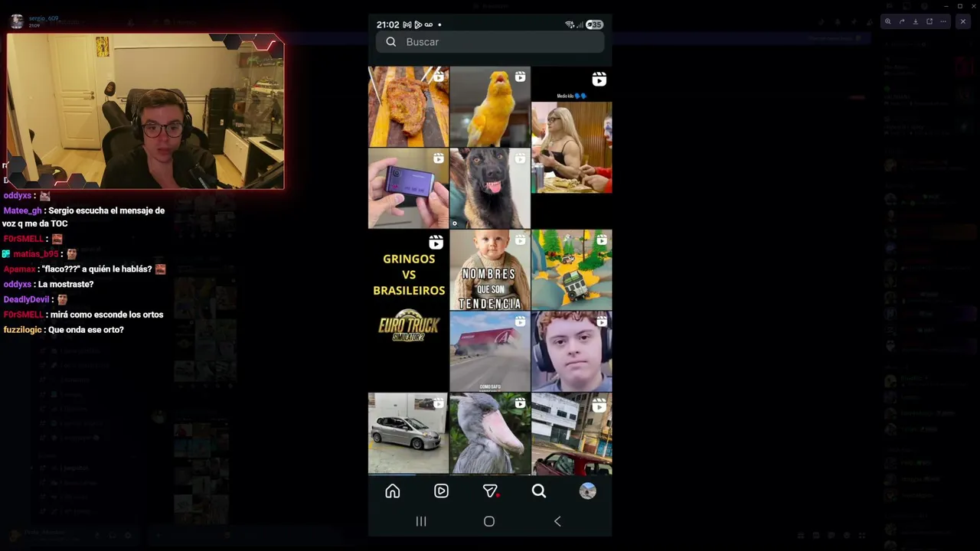Open the silver hatchback car reel
This screenshot has height=551, width=980.
[408, 434]
